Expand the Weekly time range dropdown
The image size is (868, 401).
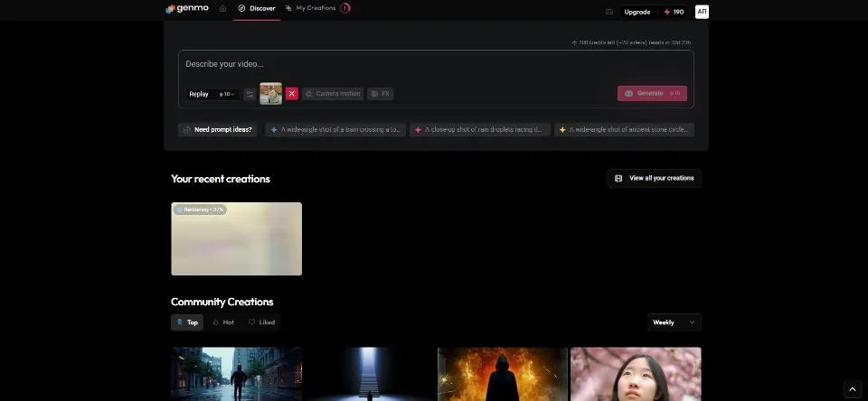[674, 322]
